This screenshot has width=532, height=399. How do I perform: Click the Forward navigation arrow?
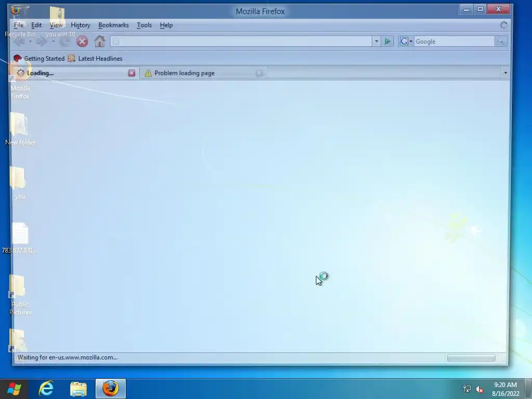42,42
